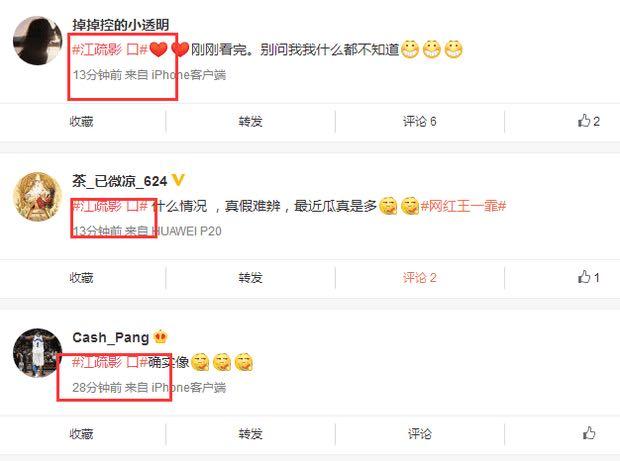620x461 pixels.
Task: Click 收藏 on Cash_Pang's post
Action: (x=81, y=434)
